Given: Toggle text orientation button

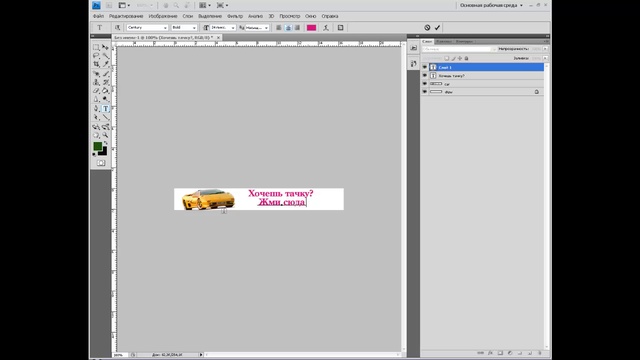Looking at the screenshot, I should point(118,28).
